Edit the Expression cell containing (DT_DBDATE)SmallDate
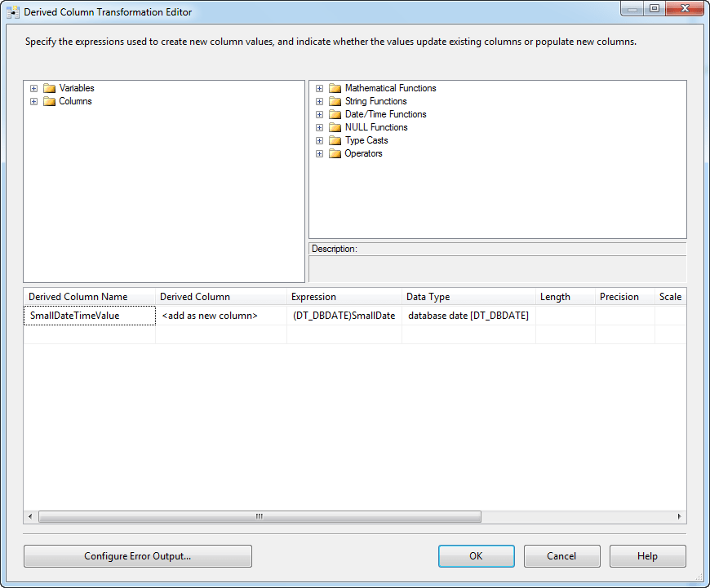Image resolution: width=710 pixels, height=588 pixels. point(344,316)
